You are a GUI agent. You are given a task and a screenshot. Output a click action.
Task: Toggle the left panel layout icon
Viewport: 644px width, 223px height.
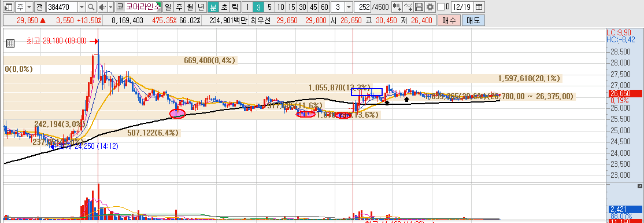click(x=9, y=7)
